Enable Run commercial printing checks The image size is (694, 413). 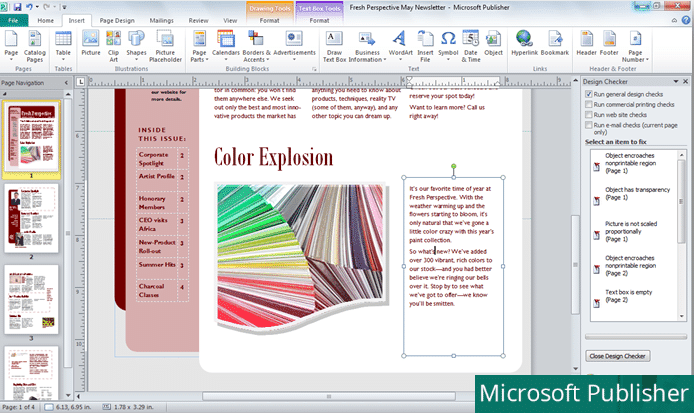coord(588,104)
